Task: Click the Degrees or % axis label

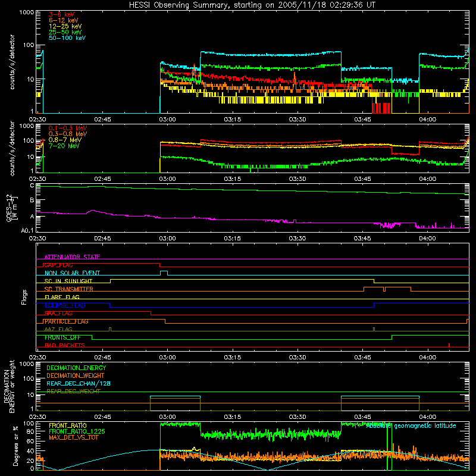Action: click(15, 446)
